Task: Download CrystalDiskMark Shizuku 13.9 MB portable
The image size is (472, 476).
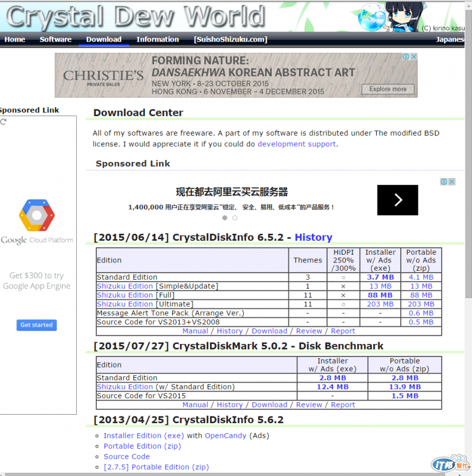Action: [405, 387]
